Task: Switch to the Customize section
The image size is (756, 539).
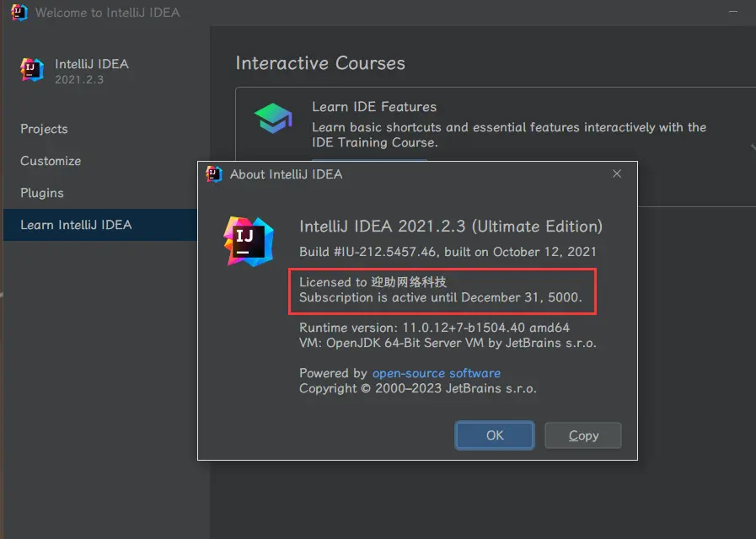Action: 51,161
